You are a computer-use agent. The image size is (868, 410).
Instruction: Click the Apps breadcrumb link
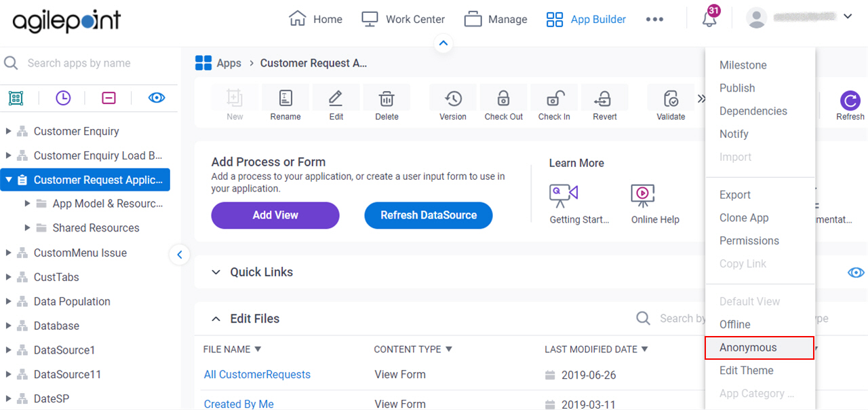(229, 63)
